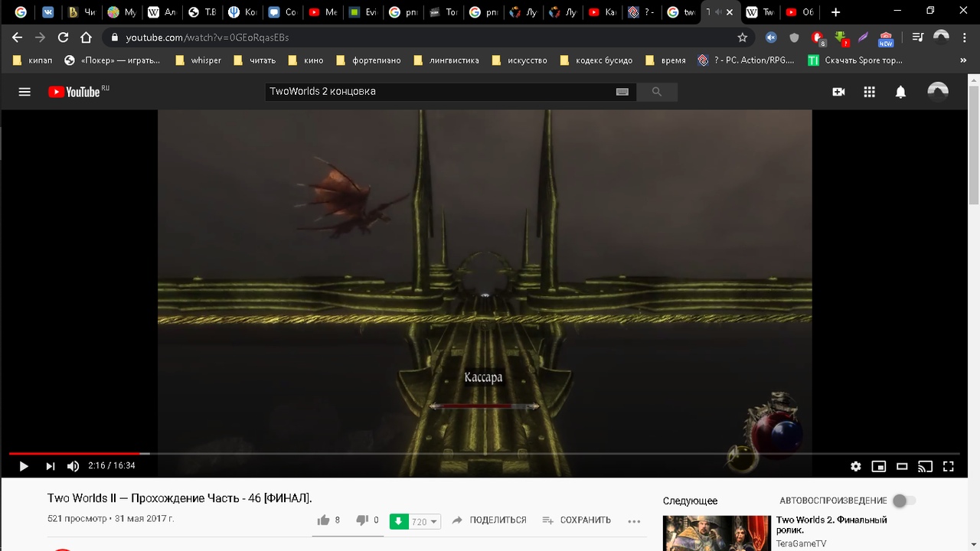The height and width of the screenshot is (551, 980).
Task: Open the искусство bookmark folder
Action: pos(519,60)
